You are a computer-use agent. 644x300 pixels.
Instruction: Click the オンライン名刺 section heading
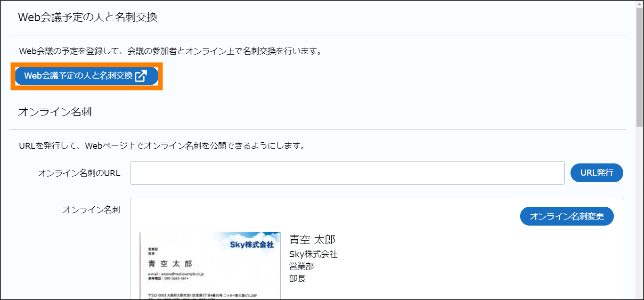pos(55,112)
